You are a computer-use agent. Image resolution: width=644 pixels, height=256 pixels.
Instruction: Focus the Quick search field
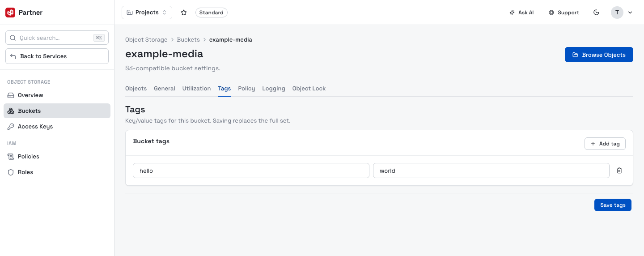point(57,38)
